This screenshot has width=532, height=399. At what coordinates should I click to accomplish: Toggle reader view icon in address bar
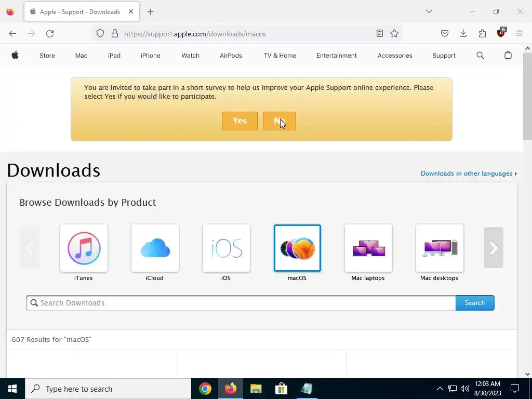coord(380,33)
